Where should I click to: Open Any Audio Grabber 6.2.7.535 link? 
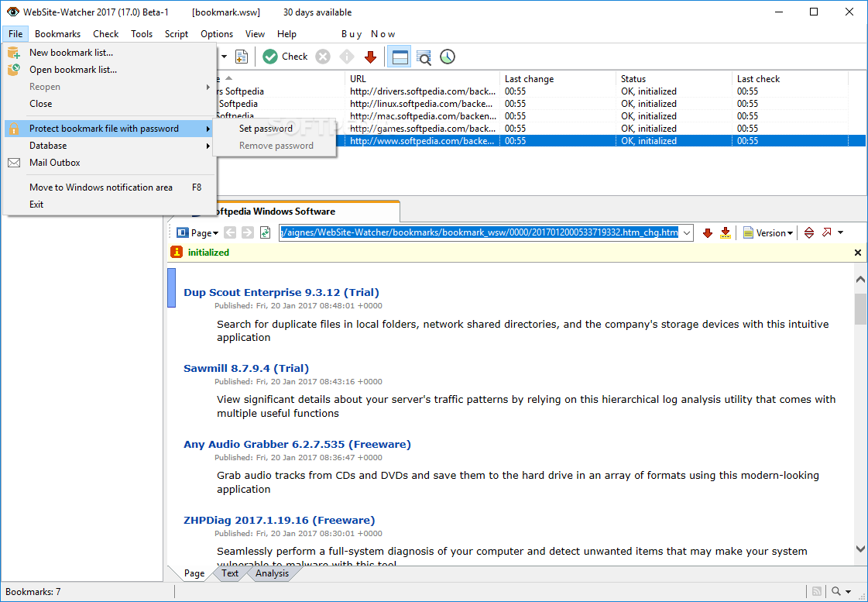[297, 444]
